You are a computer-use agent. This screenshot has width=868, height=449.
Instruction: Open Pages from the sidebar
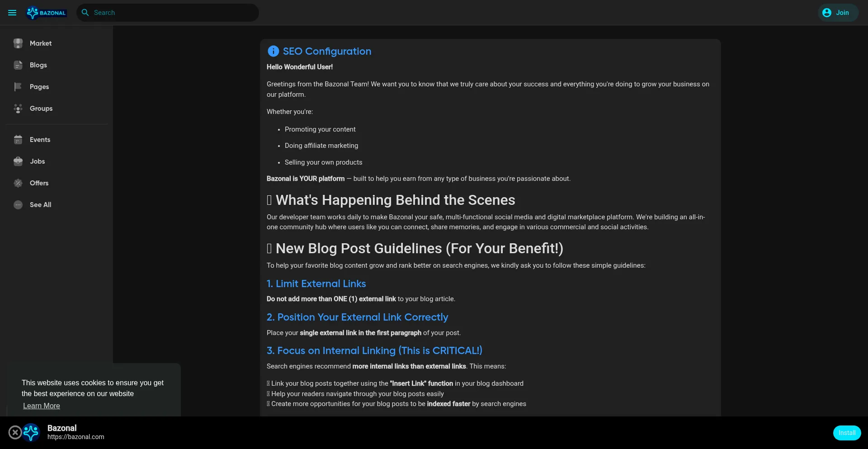pyautogui.click(x=57, y=87)
